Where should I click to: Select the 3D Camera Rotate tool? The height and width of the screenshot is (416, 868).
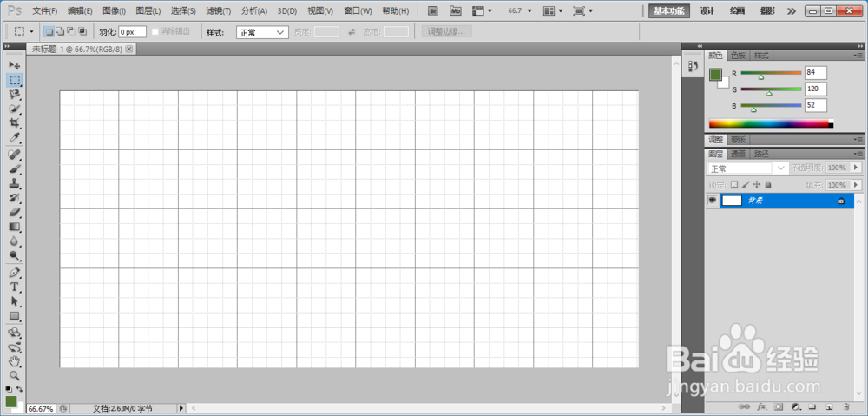click(x=15, y=347)
